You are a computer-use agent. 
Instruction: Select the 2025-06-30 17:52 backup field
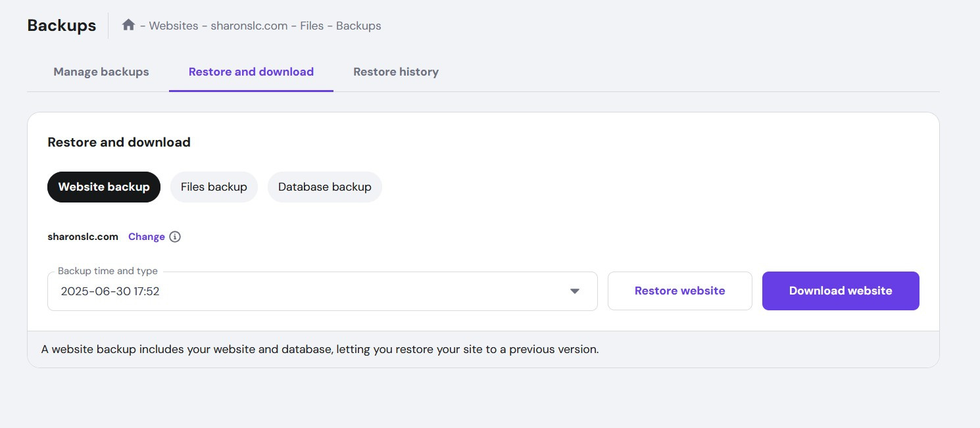tap(322, 291)
